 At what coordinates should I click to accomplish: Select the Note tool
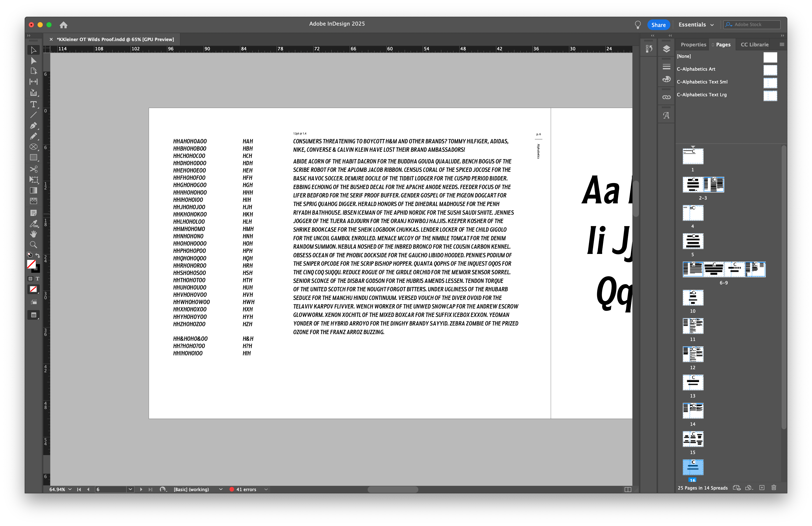[34, 213]
